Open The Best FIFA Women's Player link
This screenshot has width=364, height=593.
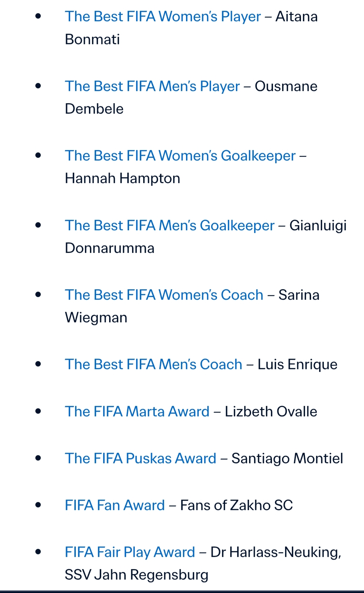(163, 17)
